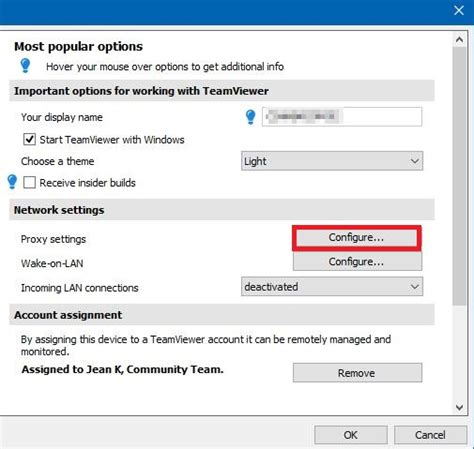Uncheck Start TeamViewer with Windows
Viewport: 474px width, 449px height.
point(29,139)
